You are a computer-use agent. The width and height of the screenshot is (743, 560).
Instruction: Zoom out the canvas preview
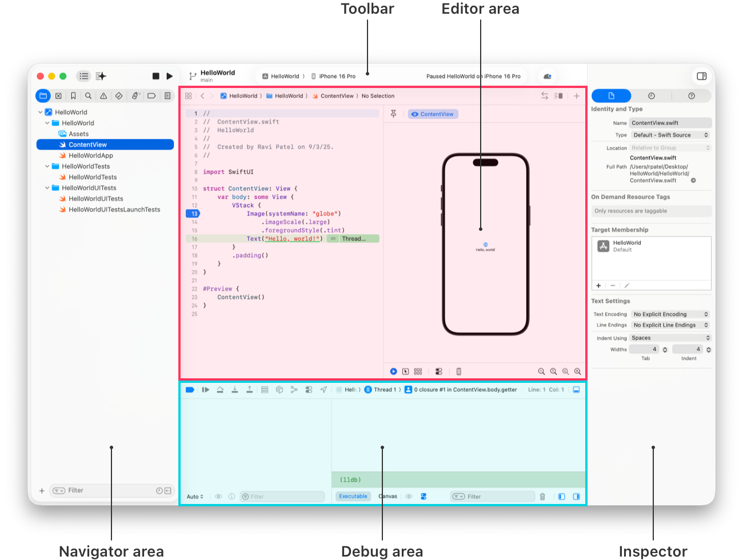click(x=541, y=371)
